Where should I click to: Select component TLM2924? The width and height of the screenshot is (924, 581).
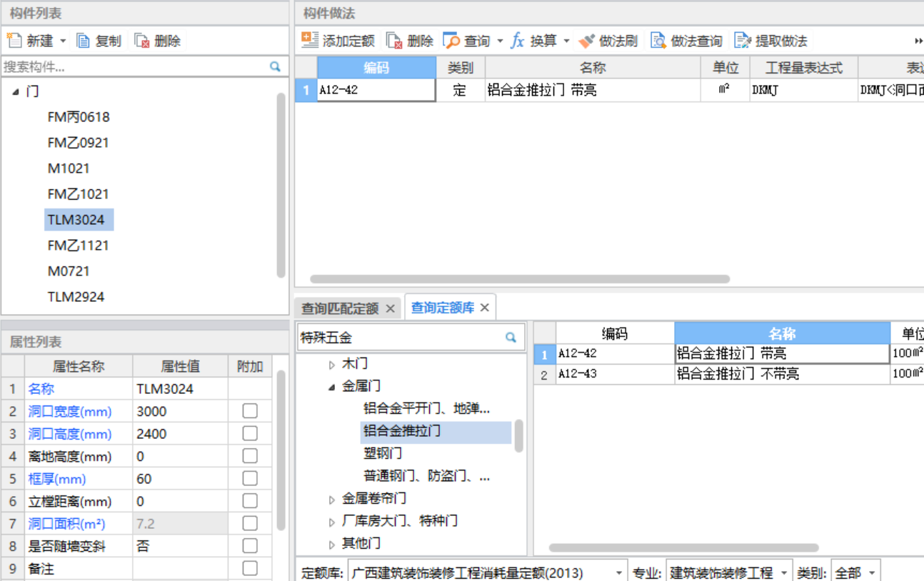pyautogui.click(x=76, y=297)
